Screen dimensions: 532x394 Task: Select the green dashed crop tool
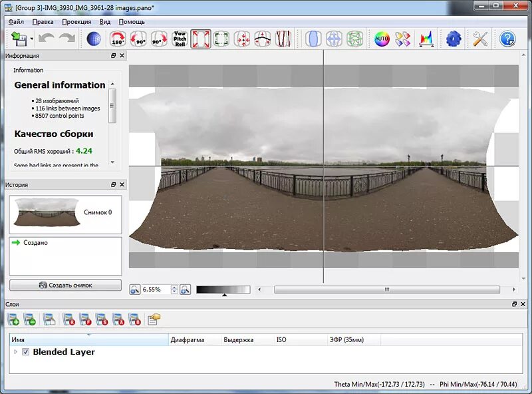click(x=221, y=39)
